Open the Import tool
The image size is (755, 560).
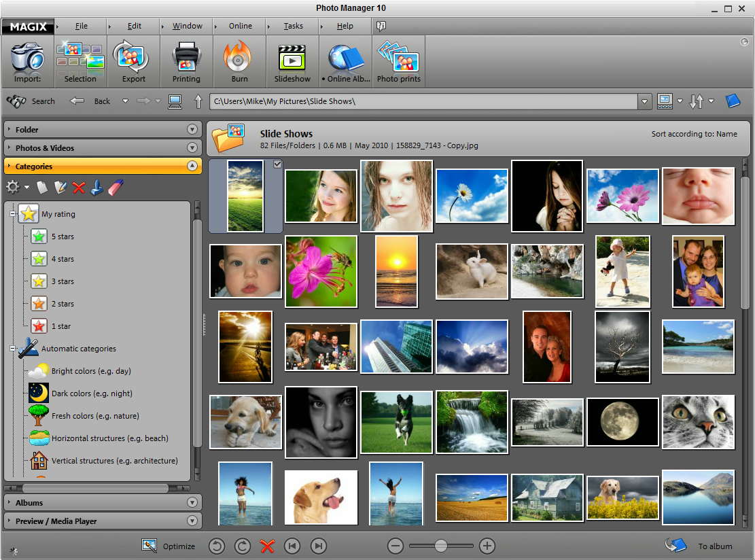[x=27, y=61]
